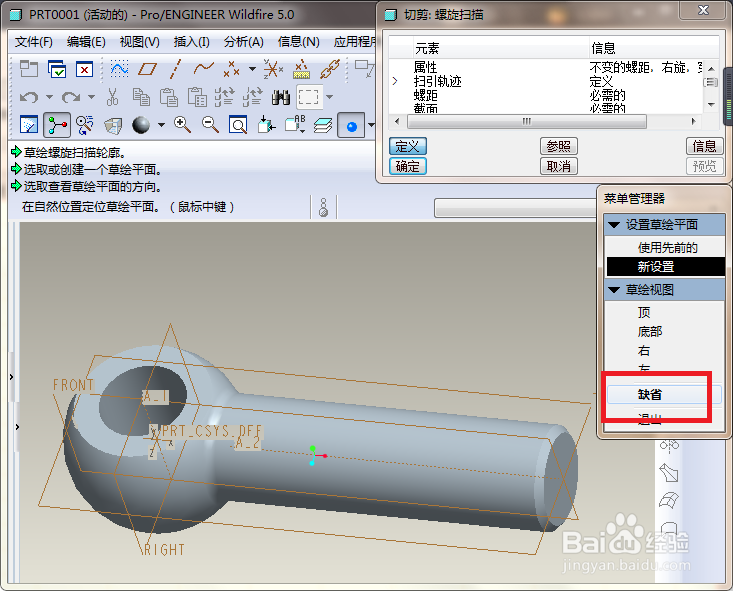Click the Copy icon
Screen dimensions: 733x591
click(x=141, y=97)
